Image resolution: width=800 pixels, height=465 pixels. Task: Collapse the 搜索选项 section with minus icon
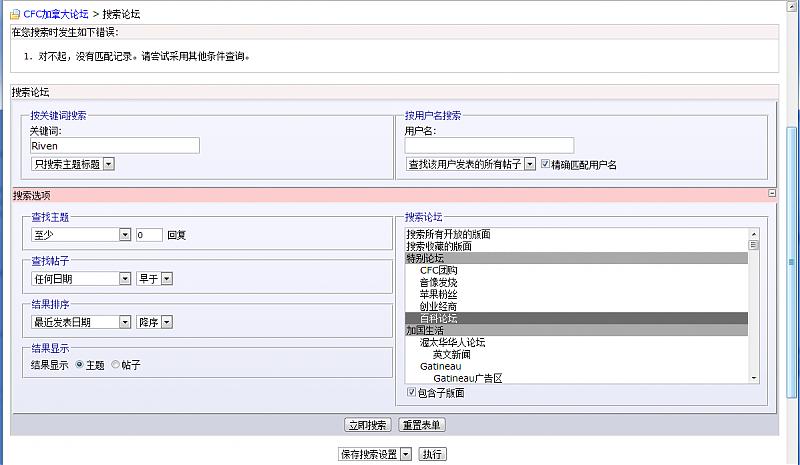[x=772, y=193]
